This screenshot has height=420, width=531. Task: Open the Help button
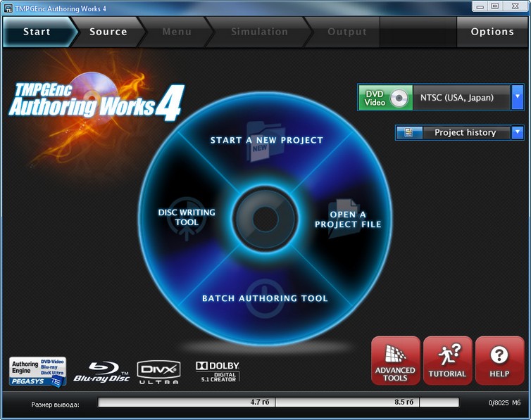499,360
